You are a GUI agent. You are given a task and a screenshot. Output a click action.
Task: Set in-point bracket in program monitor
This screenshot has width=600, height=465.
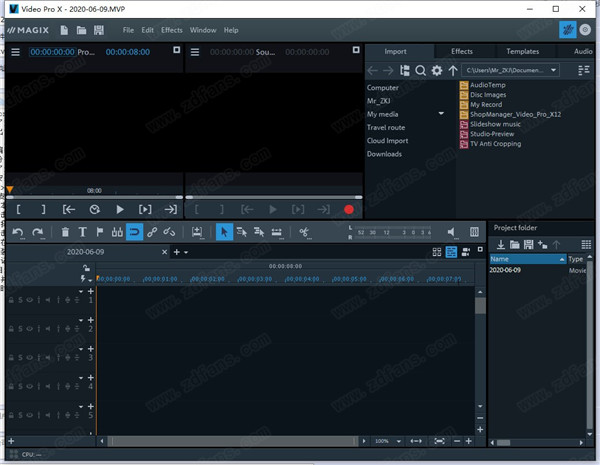[18, 209]
